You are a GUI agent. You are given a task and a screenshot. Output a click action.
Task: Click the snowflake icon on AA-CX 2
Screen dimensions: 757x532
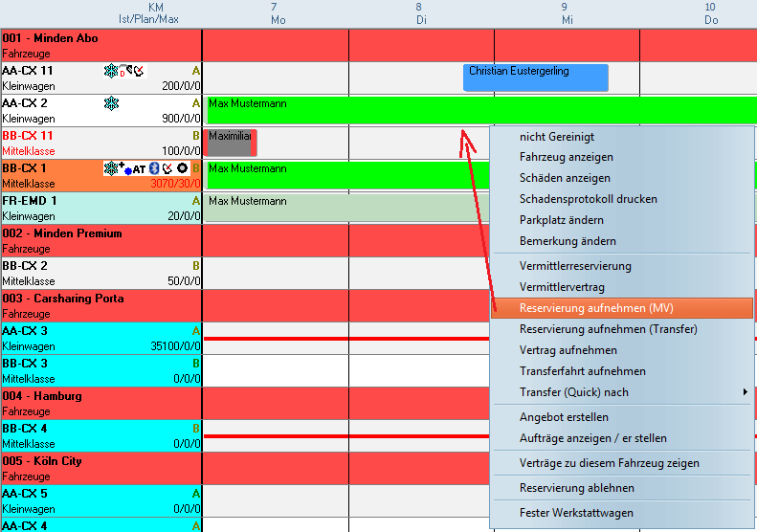click(111, 103)
